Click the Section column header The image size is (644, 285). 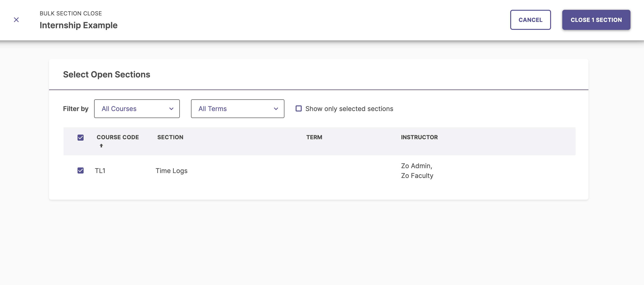170,137
